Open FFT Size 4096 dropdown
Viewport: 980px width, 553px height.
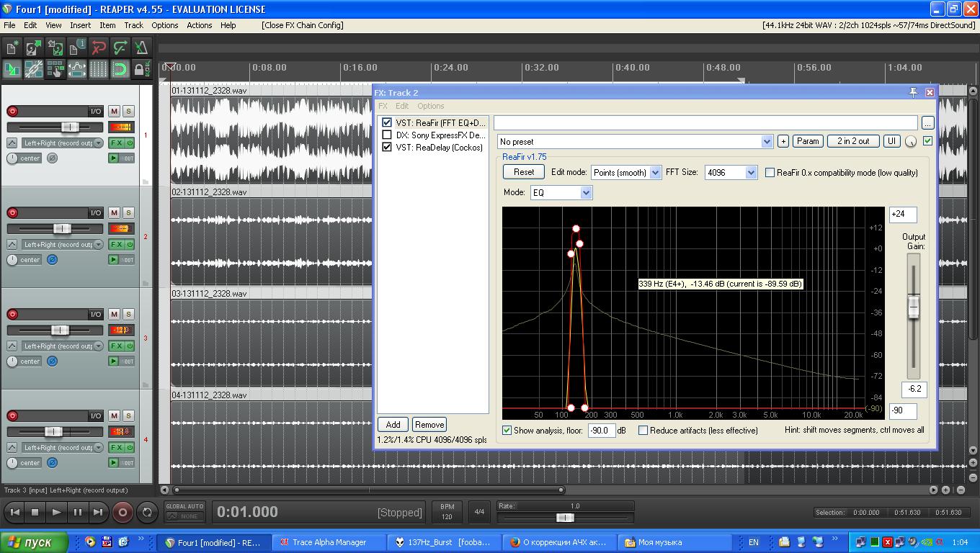click(731, 172)
